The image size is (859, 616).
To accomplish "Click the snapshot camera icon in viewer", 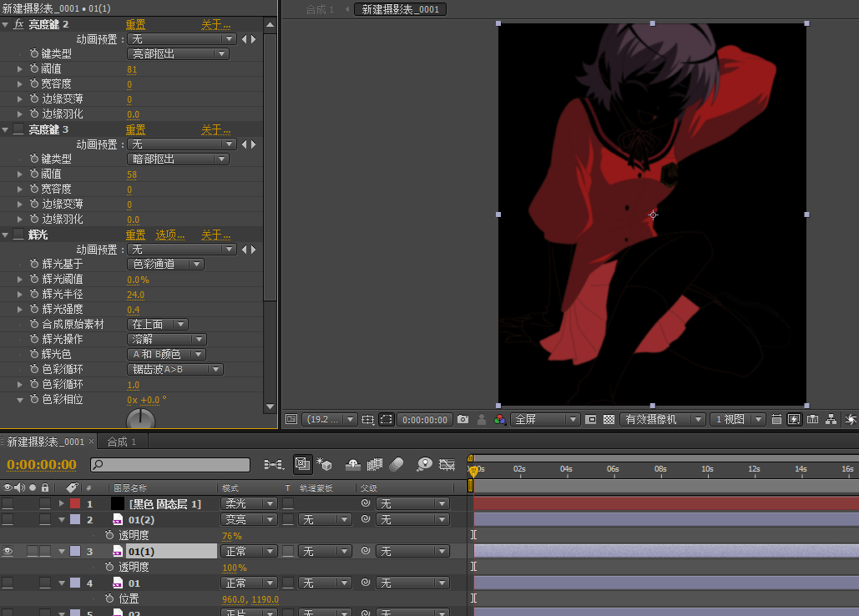I will pos(463,419).
